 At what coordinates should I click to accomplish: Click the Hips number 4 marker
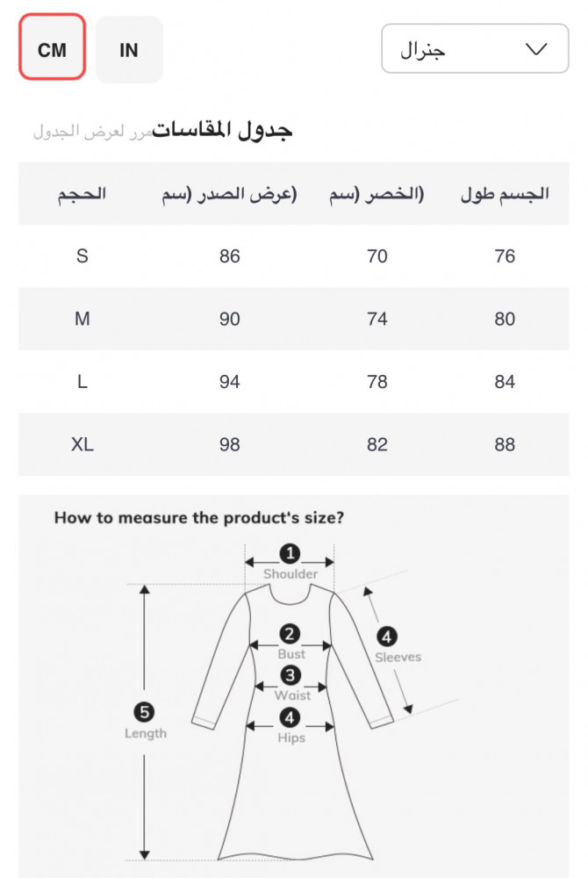[290, 717]
